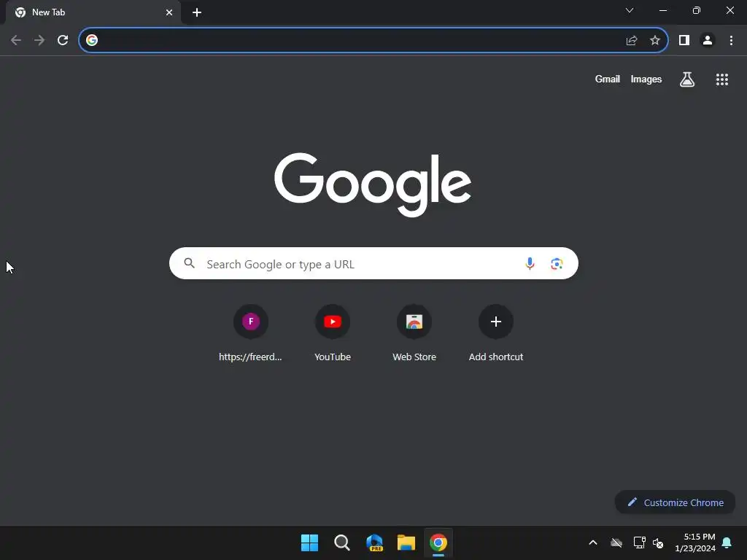The height and width of the screenshot is (560, 747).
Task: Open the Google apps grid
Action: pyautogui.click(x=722, y=79)
